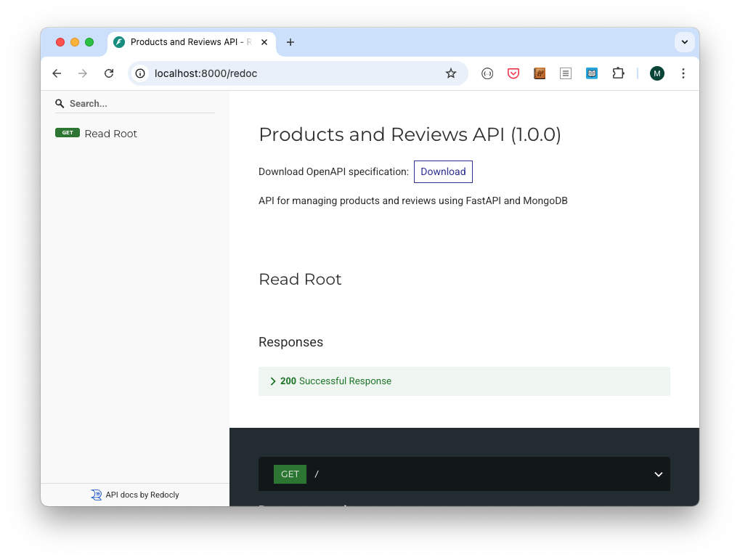Click the gray lined-page extension icon
The image size is (740, 560).
tap(566, 73)
